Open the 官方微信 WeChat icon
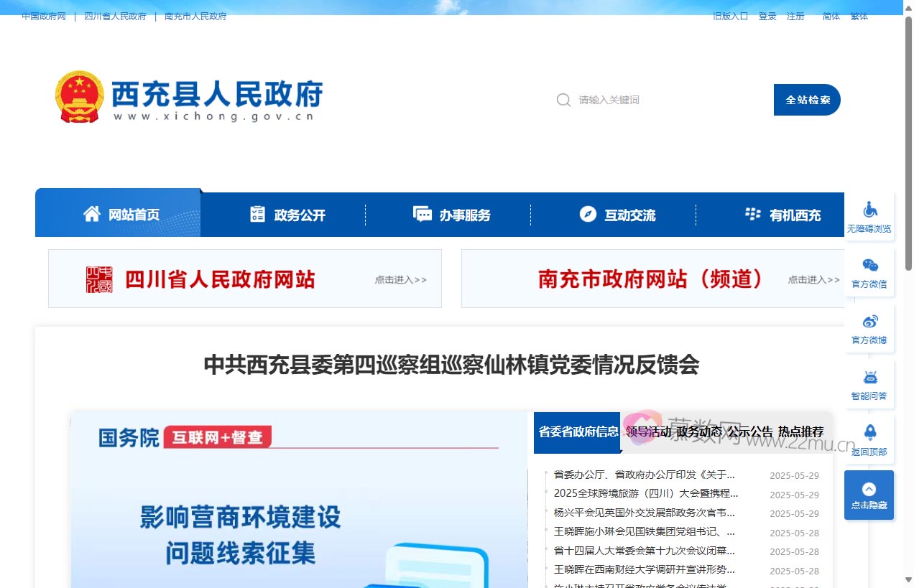This screenshot has height=588, width=914. point(869,263)
